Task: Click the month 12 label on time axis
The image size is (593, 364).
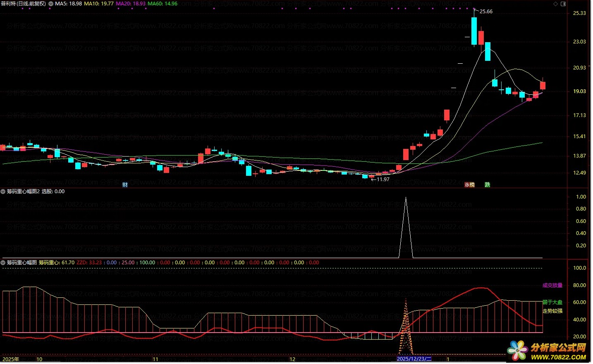Action: point(292,359)
